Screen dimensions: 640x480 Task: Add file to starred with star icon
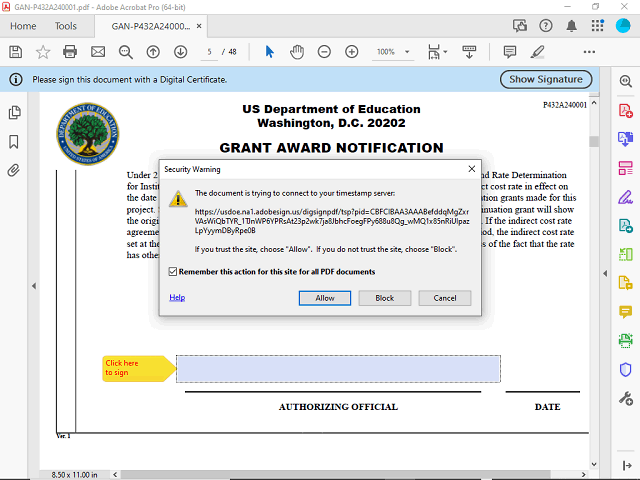[43, 52]
